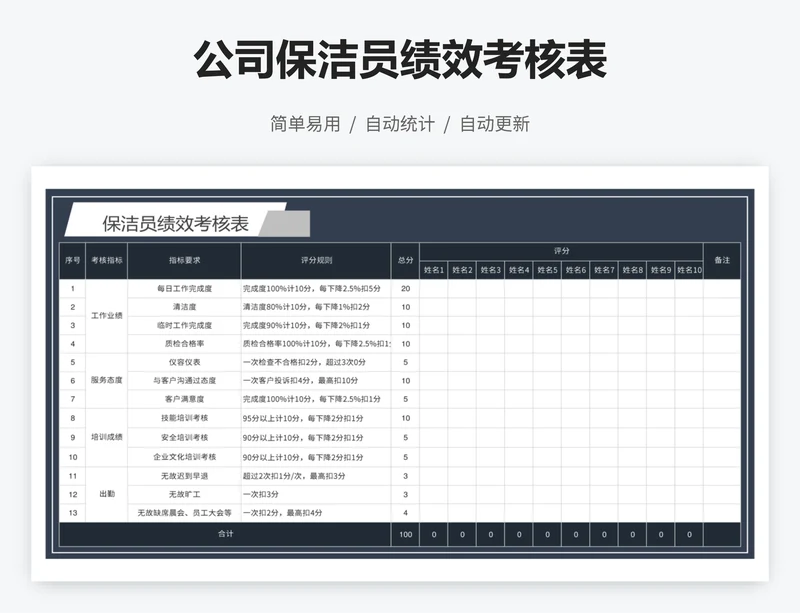
Task: Select the 合计 label in the total row
Action: (x=225, y=534)
